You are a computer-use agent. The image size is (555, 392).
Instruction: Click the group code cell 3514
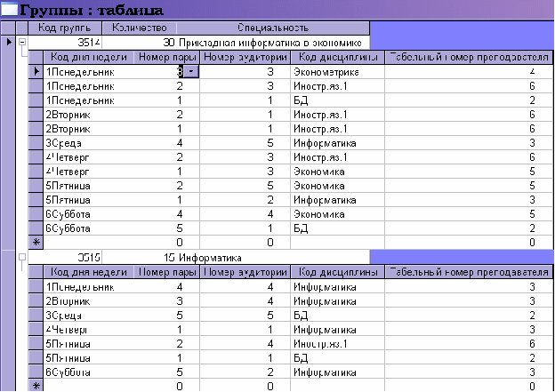click(65, 43)
